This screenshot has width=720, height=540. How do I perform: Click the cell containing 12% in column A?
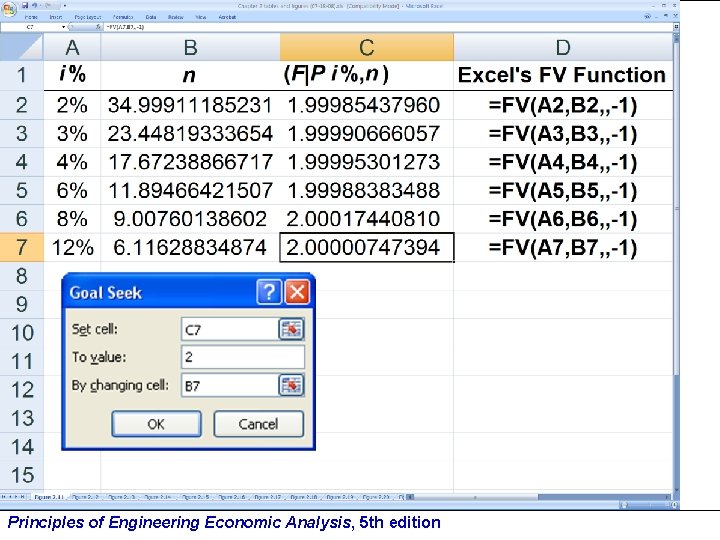pyautogui.click(x=72, y=248)
